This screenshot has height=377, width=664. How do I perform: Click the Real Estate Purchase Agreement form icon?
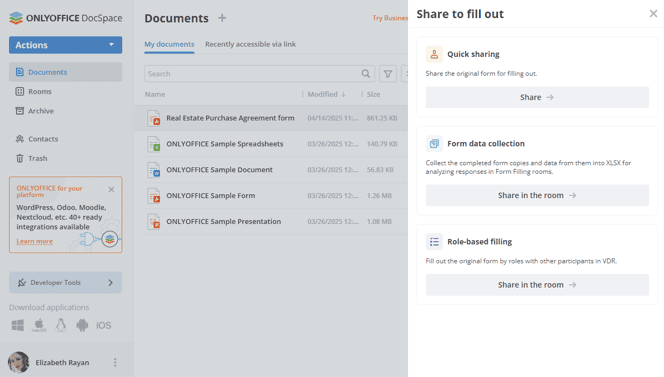(154, 118)
